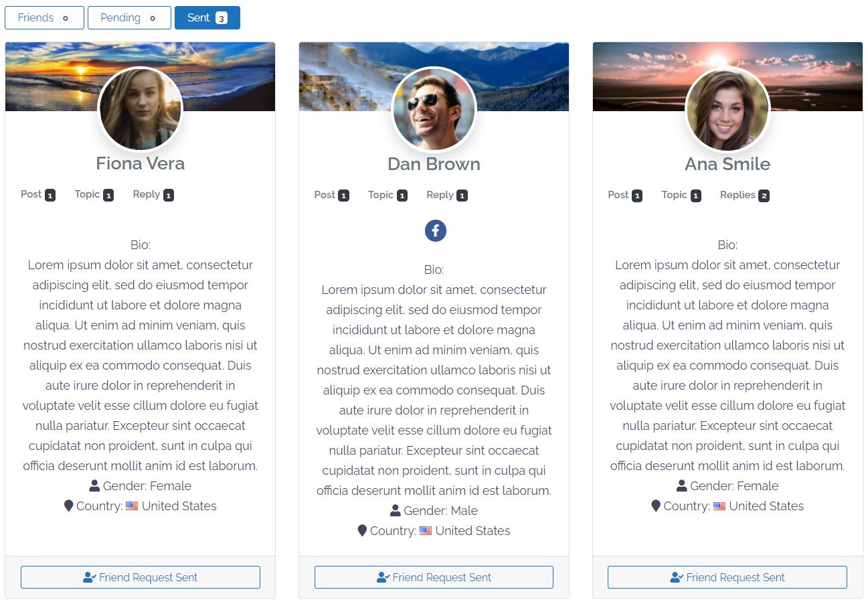Click the US flag in Dan Brown's card
The height and width of the screenshot is (600, 868).
click(426, 531)
